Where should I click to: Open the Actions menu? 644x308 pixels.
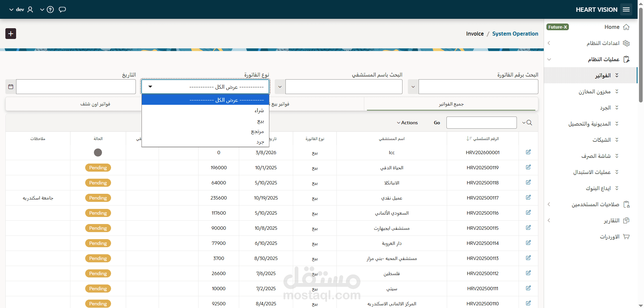coord(408,123)
